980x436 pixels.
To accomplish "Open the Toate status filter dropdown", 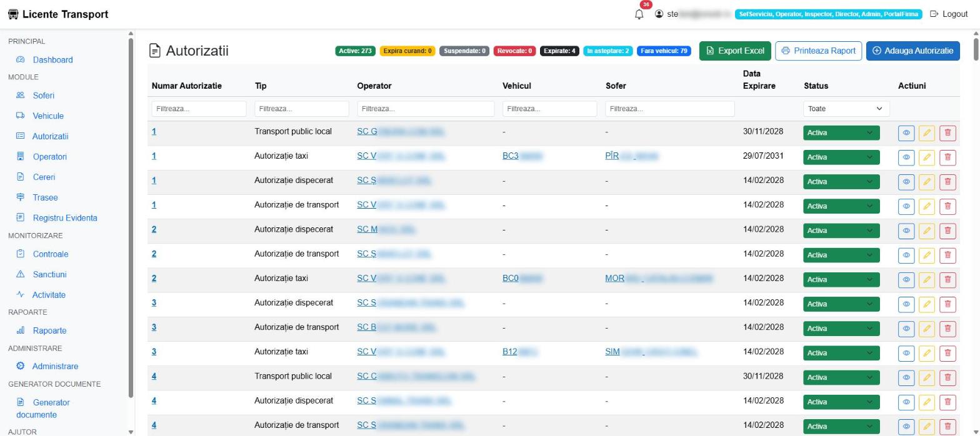I will [846, 109].
